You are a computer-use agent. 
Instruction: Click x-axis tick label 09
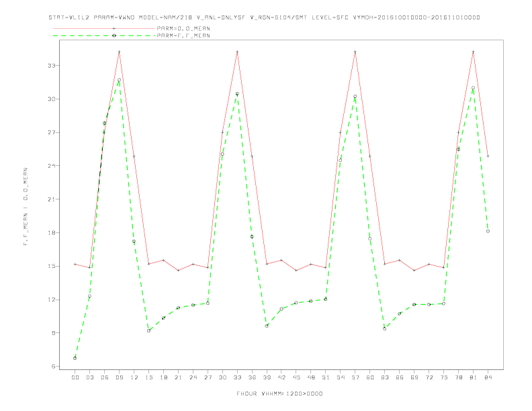point(119,377)
